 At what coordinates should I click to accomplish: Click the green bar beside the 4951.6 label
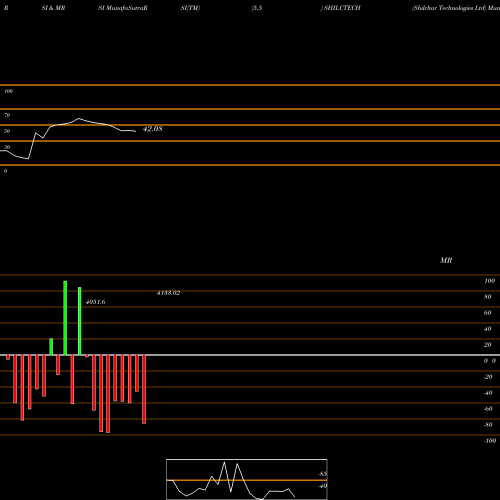point(80,321)
